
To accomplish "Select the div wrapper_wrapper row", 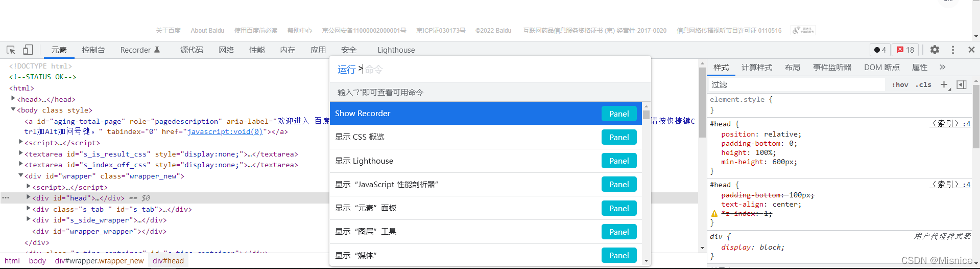I will [100, 231].
